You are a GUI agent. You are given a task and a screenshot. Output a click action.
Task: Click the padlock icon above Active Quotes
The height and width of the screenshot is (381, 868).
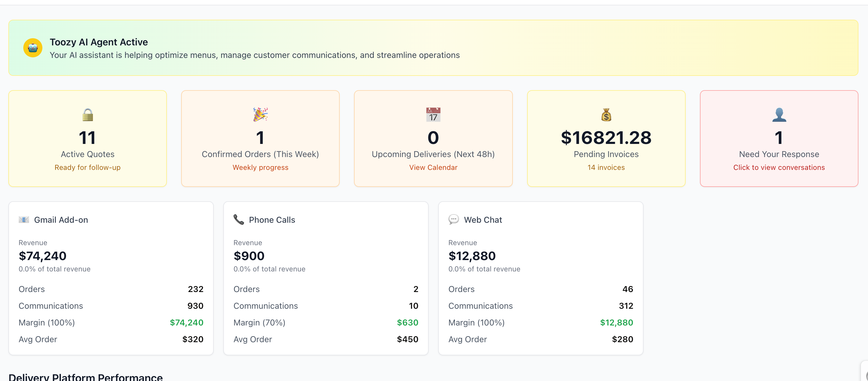[88, 115]
